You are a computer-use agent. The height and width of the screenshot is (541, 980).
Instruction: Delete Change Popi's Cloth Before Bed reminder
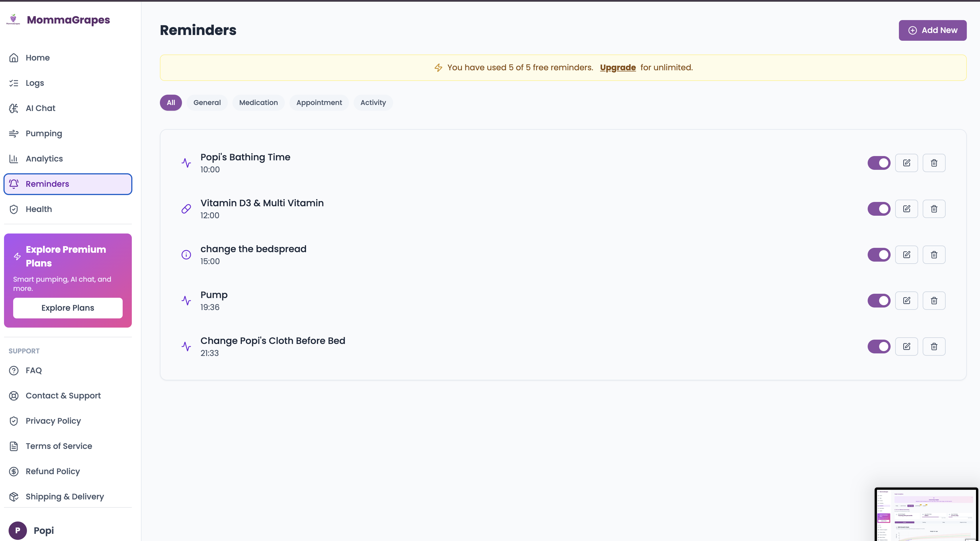[x=934, y=347]
